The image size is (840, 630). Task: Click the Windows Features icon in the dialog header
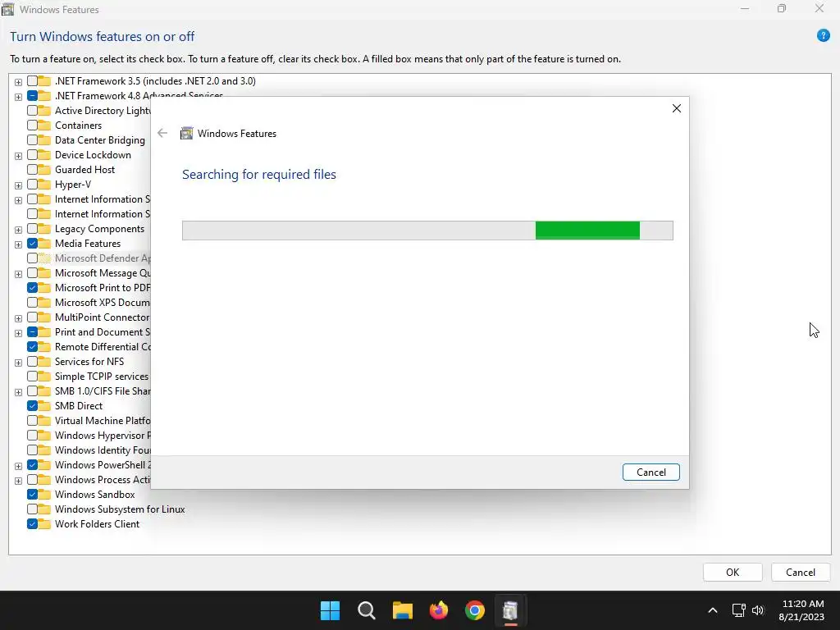186,134
